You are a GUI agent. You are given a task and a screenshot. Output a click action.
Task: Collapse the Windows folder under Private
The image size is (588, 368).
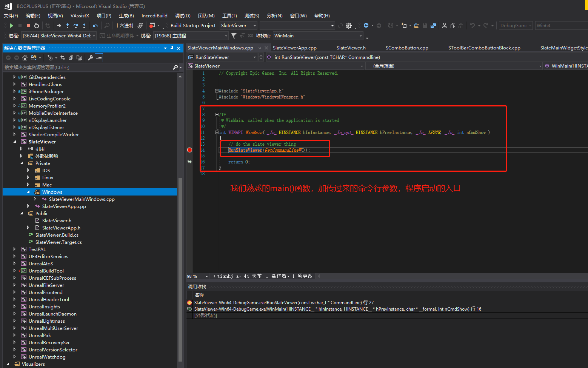(28, 192)
